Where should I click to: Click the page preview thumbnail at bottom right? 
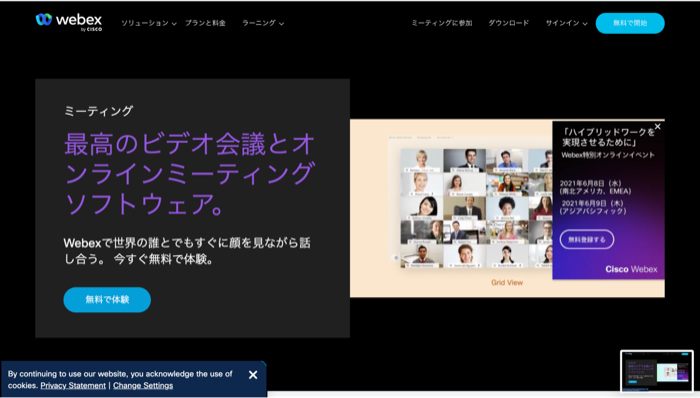click(x=656, y=371)
